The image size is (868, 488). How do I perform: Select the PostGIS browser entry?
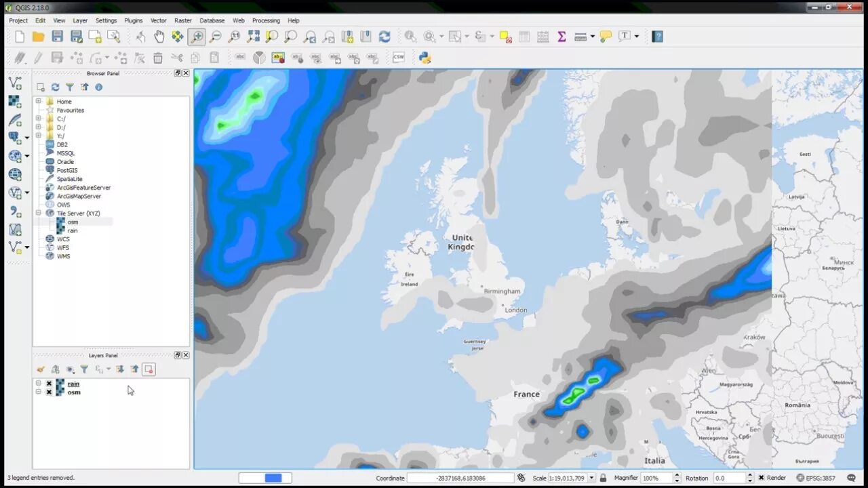(x=67, y=170)
